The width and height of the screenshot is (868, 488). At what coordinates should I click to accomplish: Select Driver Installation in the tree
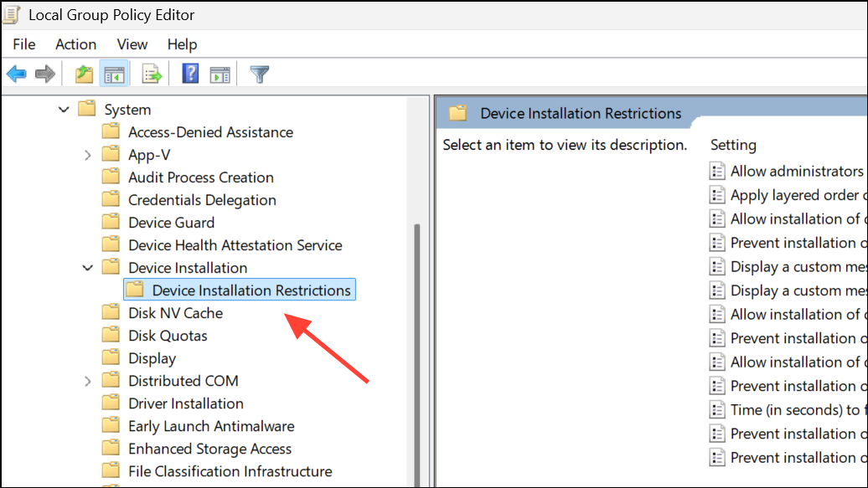coord(185,403)
